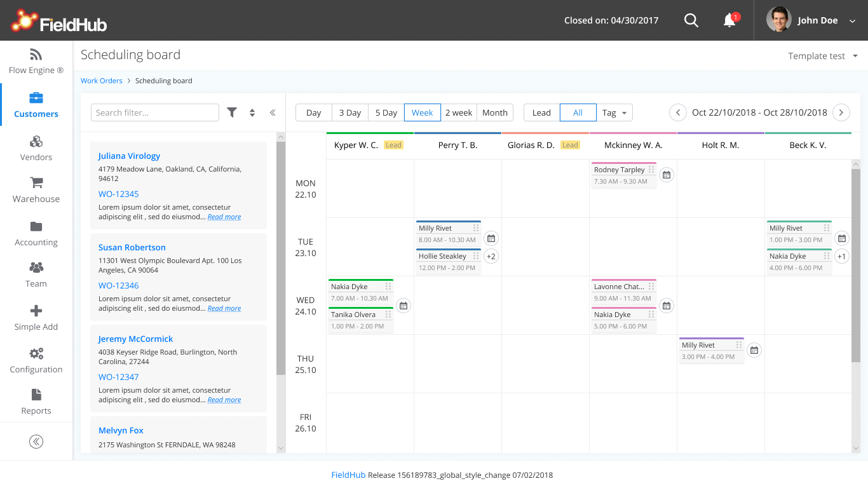Open the Flow Engine section
Viewport: 868px width, 488px height.
tap(36, 61)
